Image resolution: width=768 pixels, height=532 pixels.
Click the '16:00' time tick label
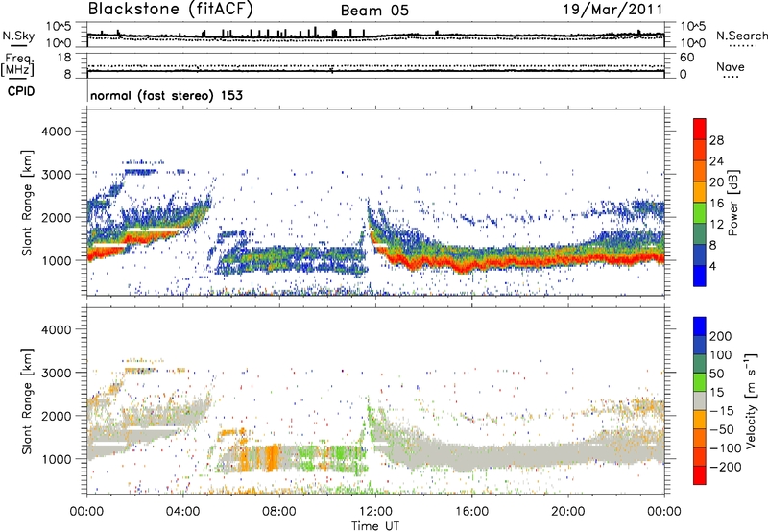click(471, 512)
